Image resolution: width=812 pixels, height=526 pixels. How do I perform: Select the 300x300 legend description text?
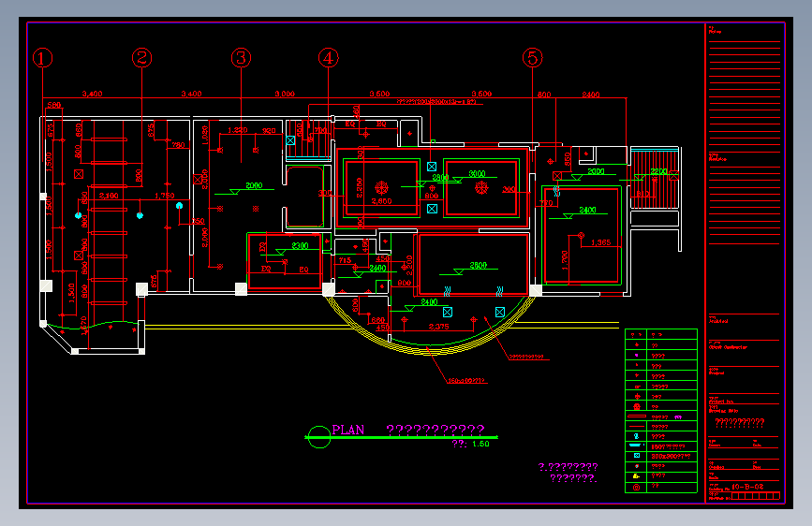click(671, 456)
